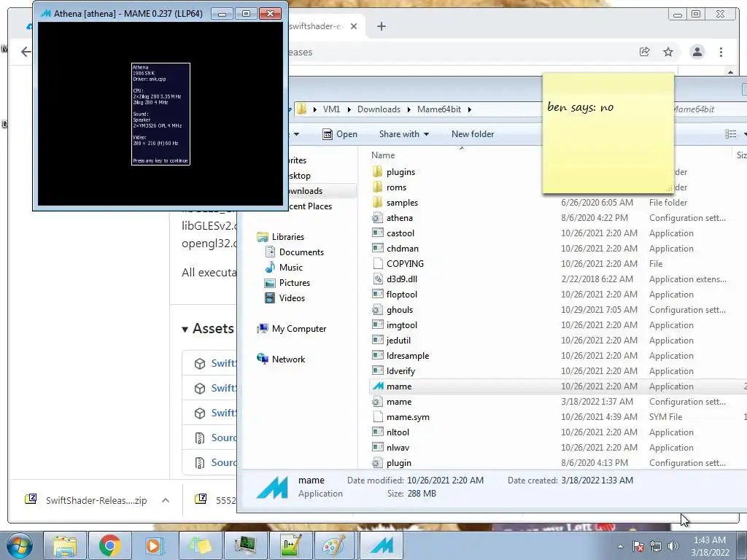
Task: Expand the arrow after Mame64bit in address bar
Action: pos(470,109)
